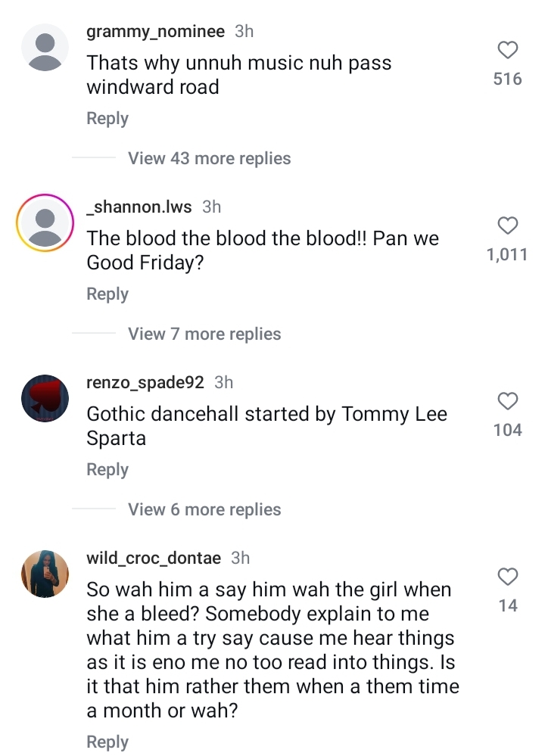Select the 1,011 likes count
Image resolution: width=545 pixels, height=756 pixels.
(507, 254)
